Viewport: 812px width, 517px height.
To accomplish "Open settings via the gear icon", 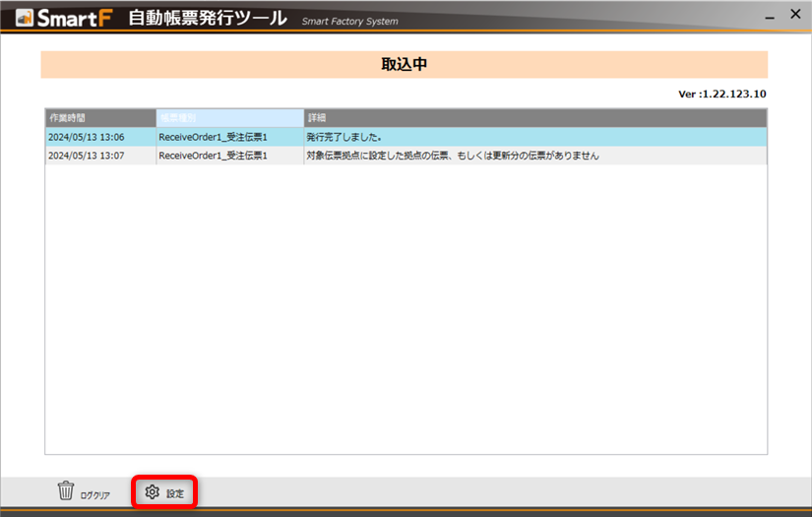I will (153, 491).
